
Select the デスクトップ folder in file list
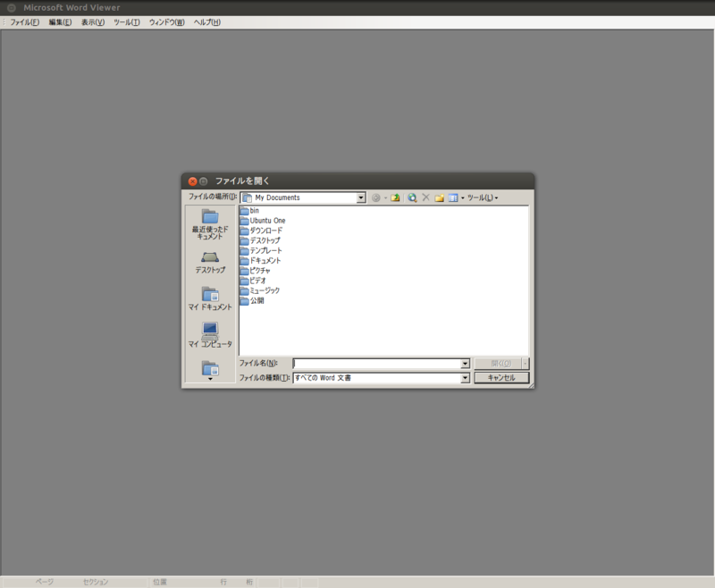260,240
